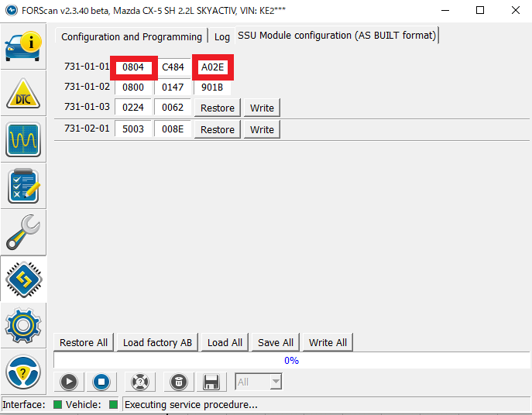Click the floppy disk save icon
Viewport: 532px width, 415px height.
pos(211,382)
